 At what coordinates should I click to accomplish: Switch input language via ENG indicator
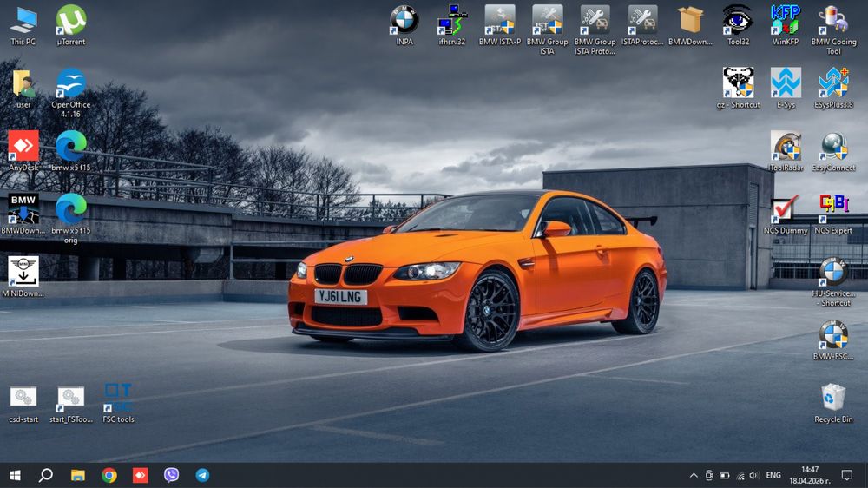[773, 475]
